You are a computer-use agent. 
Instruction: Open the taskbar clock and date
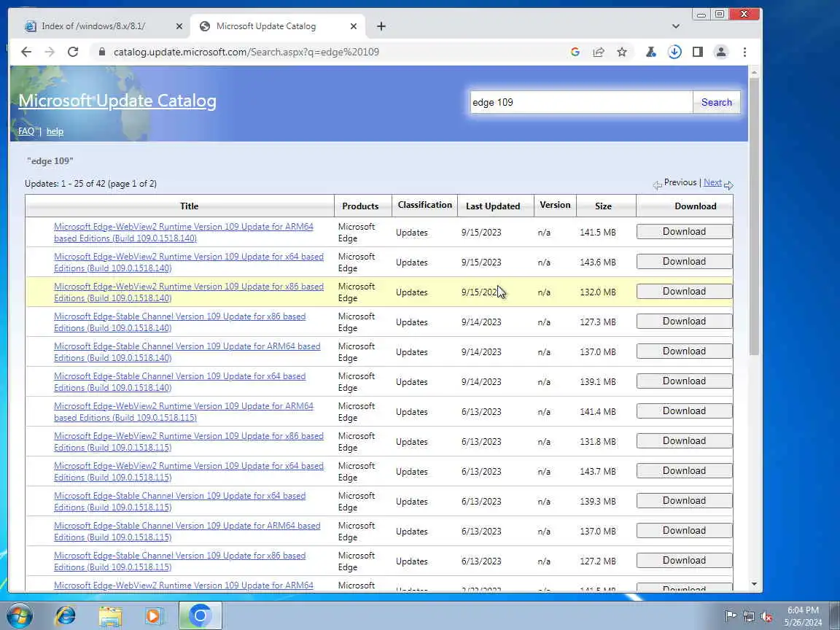[803, 616]
